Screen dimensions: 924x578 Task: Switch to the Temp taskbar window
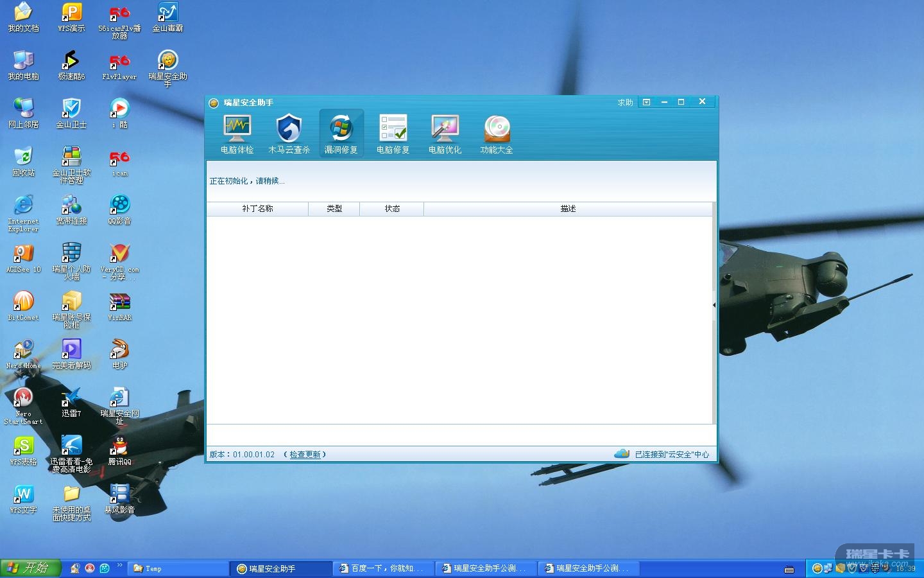[x=179, y=568]
